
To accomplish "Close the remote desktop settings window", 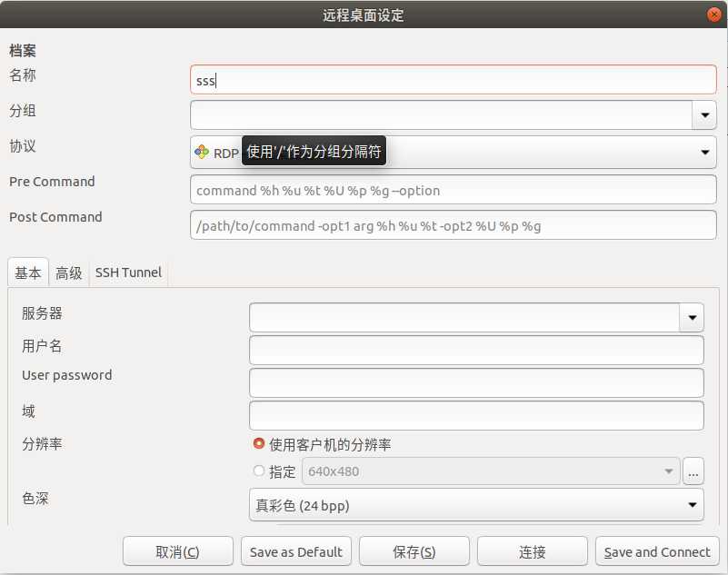I will (713, 15).
